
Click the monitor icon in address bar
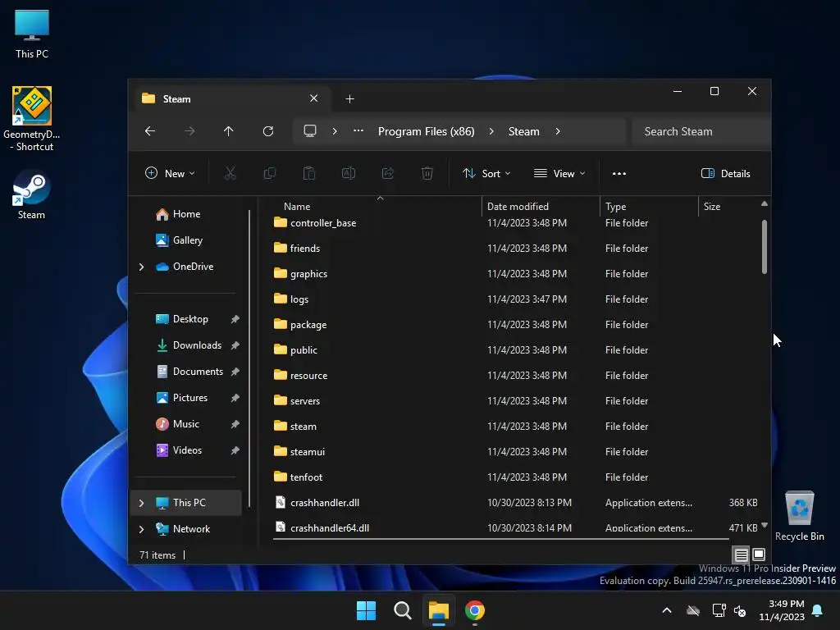click(309, 131)
